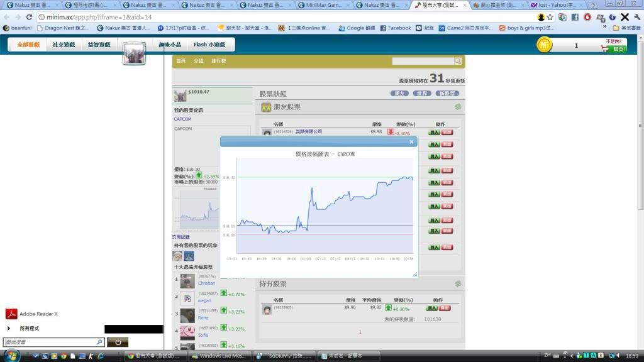Expand 所有程式 in the start menu

(x=29, y=328)
